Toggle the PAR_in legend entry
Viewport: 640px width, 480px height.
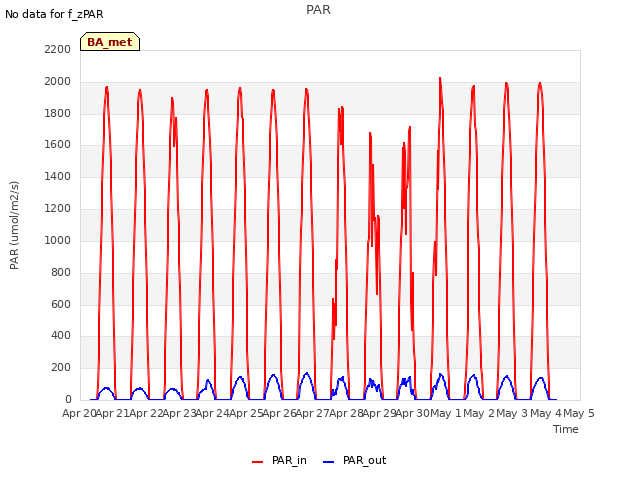[x=279, y=460]
